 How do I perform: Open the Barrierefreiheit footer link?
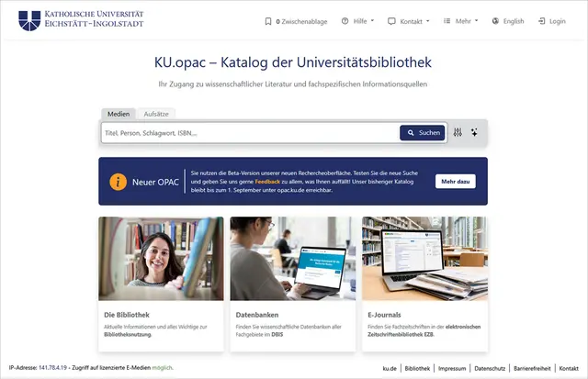(532, 369)
